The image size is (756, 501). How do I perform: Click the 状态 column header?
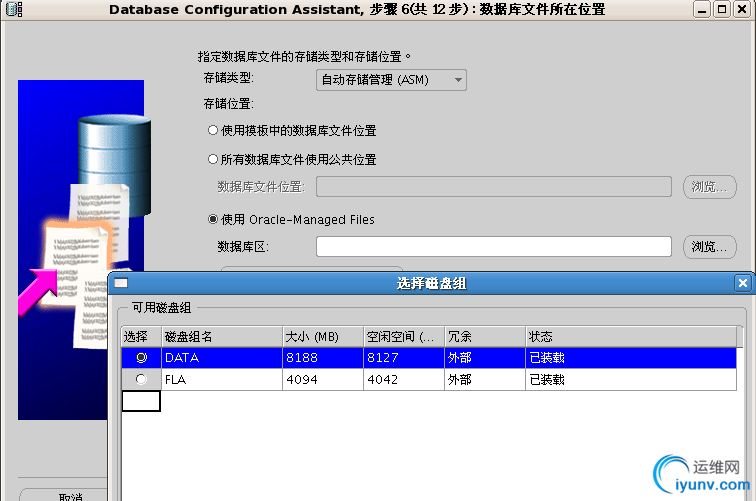click(x=631, y=337)
